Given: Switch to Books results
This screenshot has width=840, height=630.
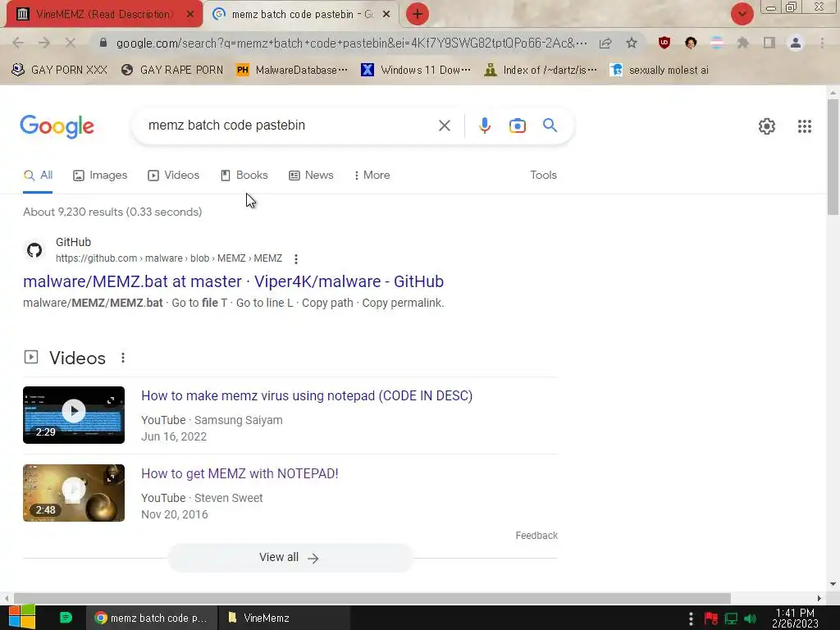Looking at the screenshot, I should point(244,176).
